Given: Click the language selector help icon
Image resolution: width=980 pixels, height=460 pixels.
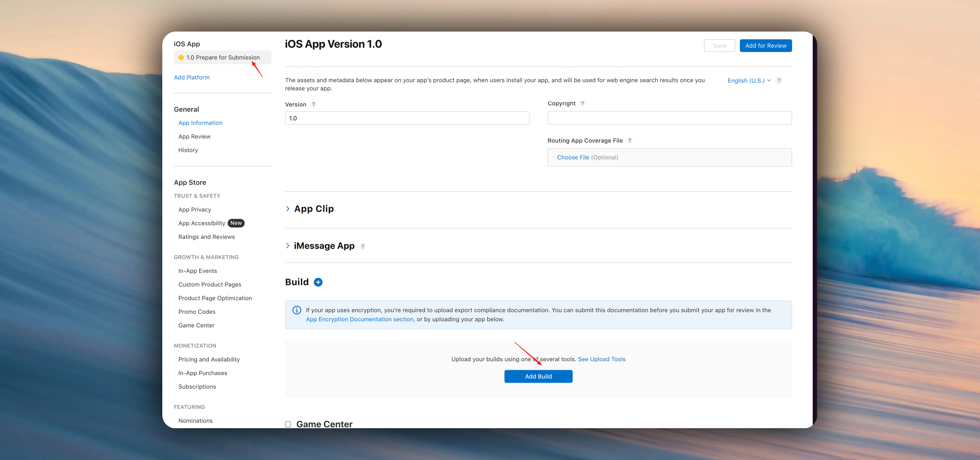Looking at the screenshot, I should coord(779,80).
